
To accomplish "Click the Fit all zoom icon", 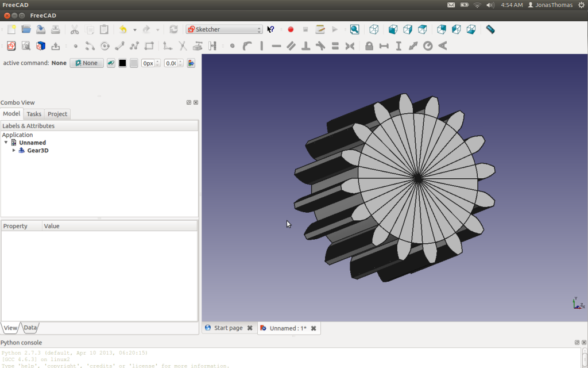I will [x=354, y=29].
